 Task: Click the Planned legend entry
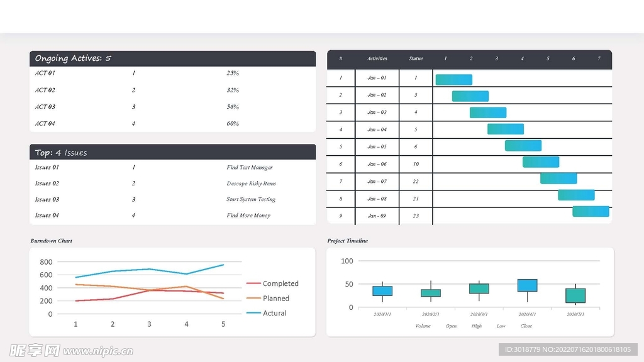coord(275,299)
